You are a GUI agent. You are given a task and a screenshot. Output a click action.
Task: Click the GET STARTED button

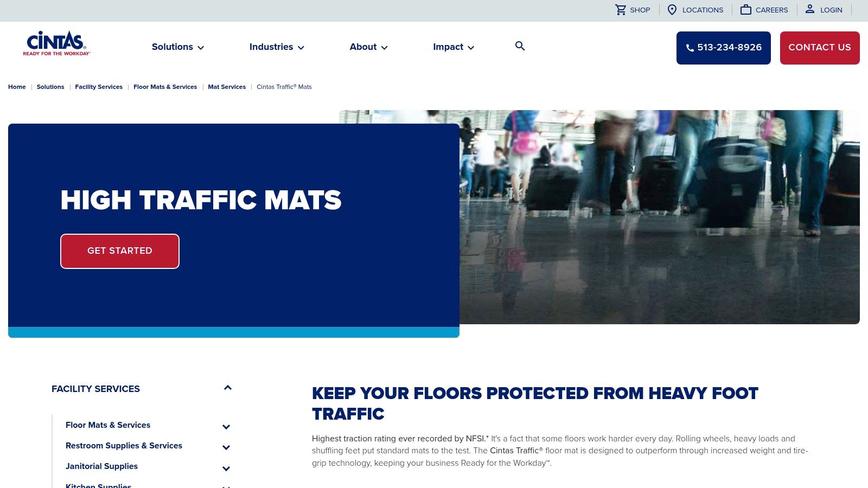click(x=120, y=251)
